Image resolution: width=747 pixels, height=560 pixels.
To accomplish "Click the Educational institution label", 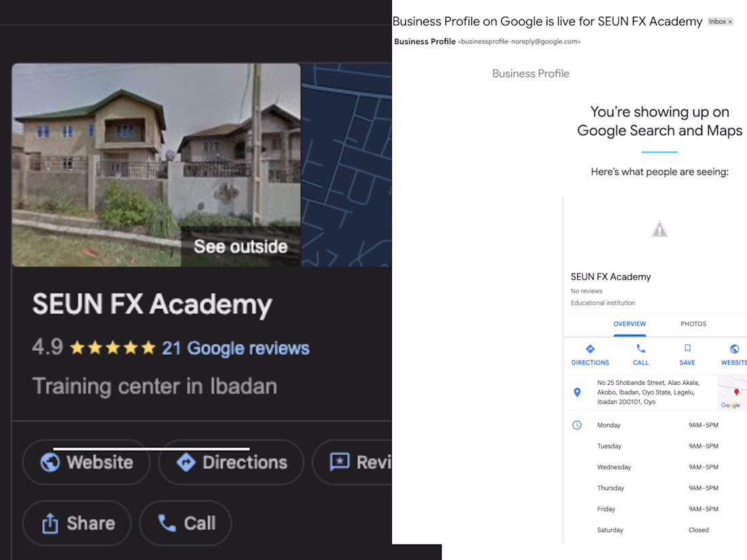I will (x=602, y=303).
